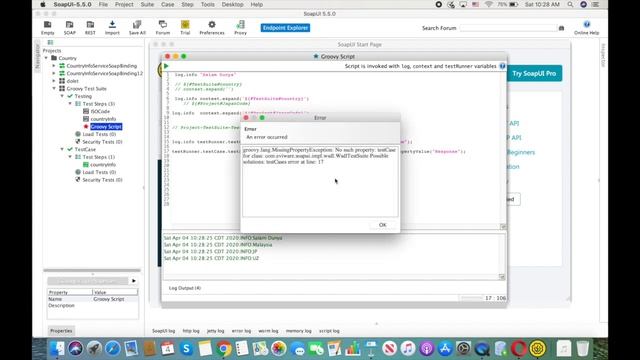Collapse the Country project node

pos(46,58)
